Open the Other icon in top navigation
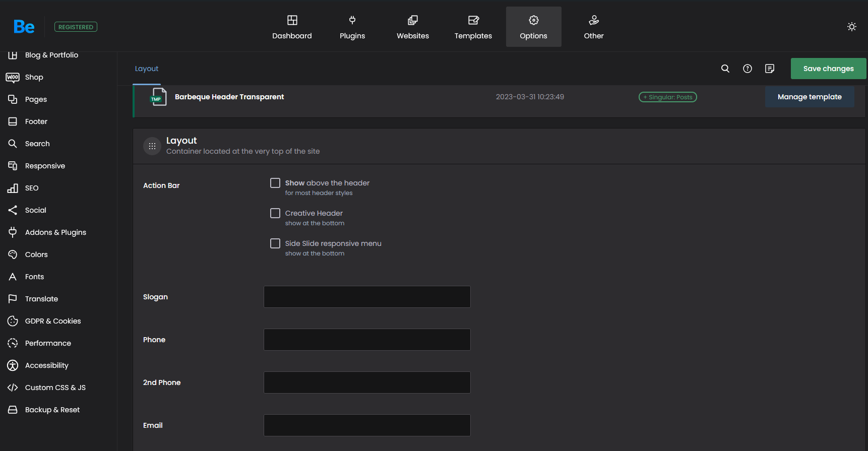The image size is (868, 451). point(594,20)
